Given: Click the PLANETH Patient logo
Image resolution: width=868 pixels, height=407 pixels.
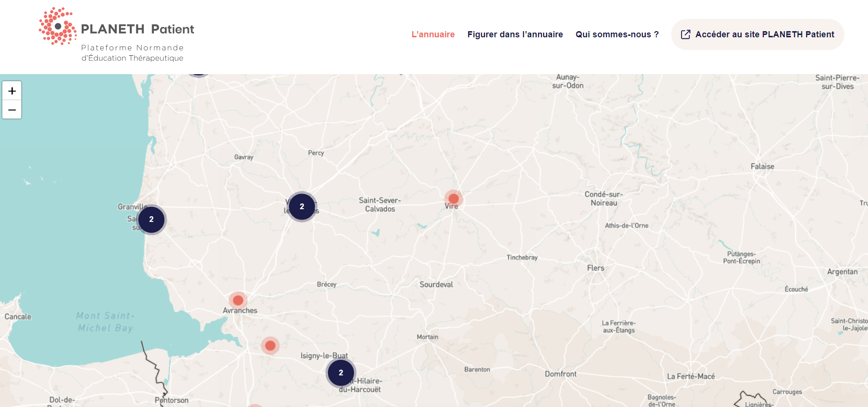Looking at the screenshot, I should click(116, 34).
